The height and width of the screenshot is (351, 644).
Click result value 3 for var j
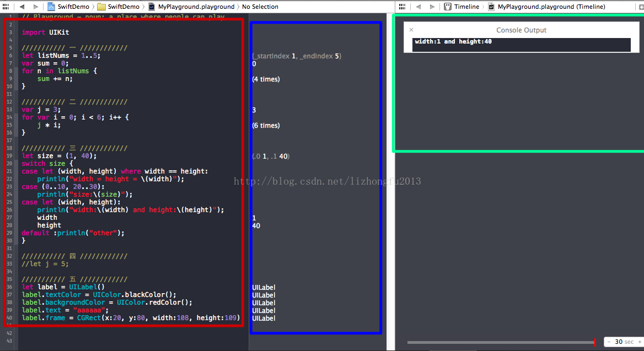tap(254, 110)
